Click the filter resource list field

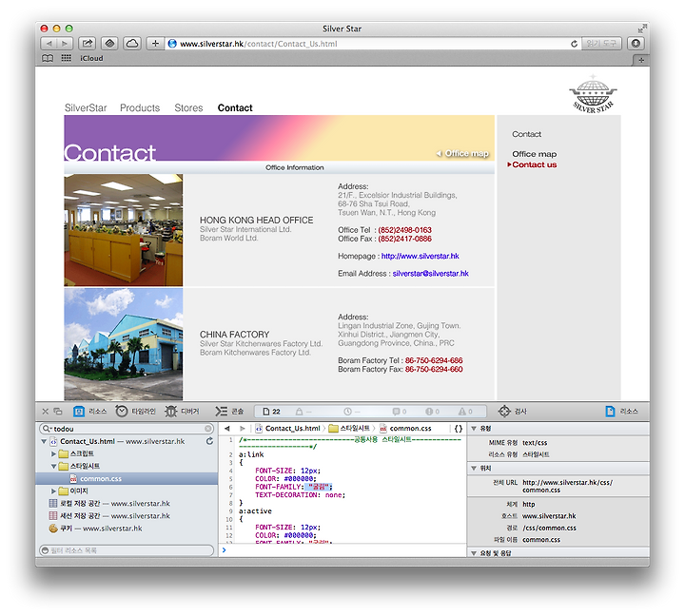click(x=127, y=550)
